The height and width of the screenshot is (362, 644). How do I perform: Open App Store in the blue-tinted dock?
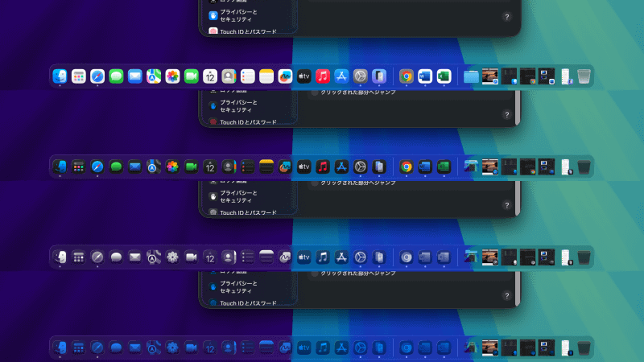pyautogui.click(x=341, y=348)
